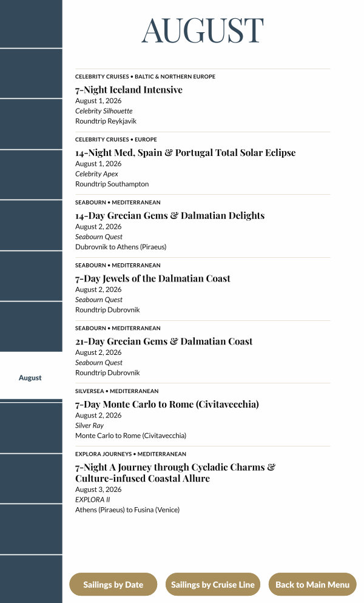Click the Silver Ray ship name

(89, 425)
